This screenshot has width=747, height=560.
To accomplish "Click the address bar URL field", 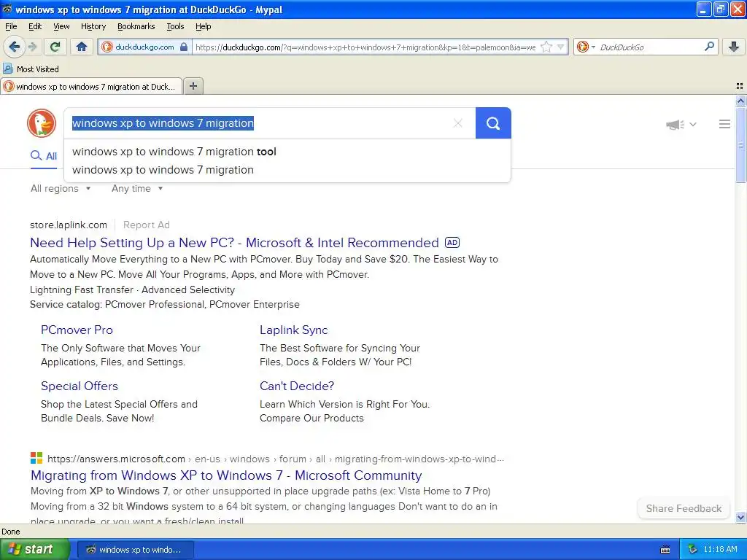I will 365,47.
